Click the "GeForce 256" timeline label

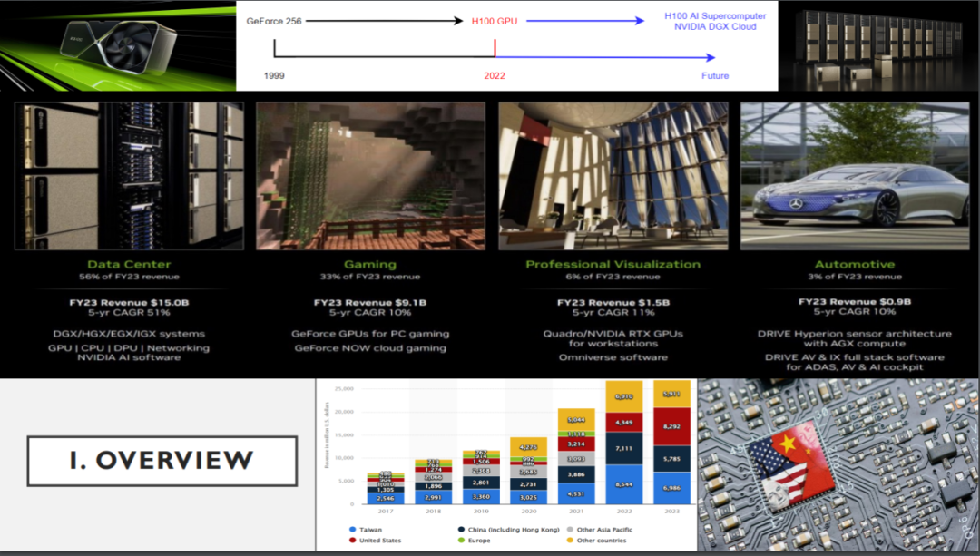click(274, 21)
